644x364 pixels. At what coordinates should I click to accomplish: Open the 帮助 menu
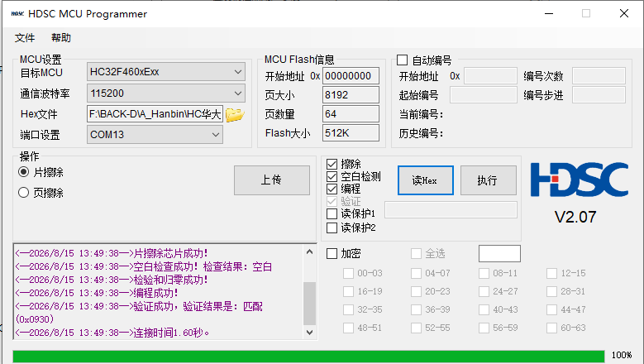coord(61,38)
